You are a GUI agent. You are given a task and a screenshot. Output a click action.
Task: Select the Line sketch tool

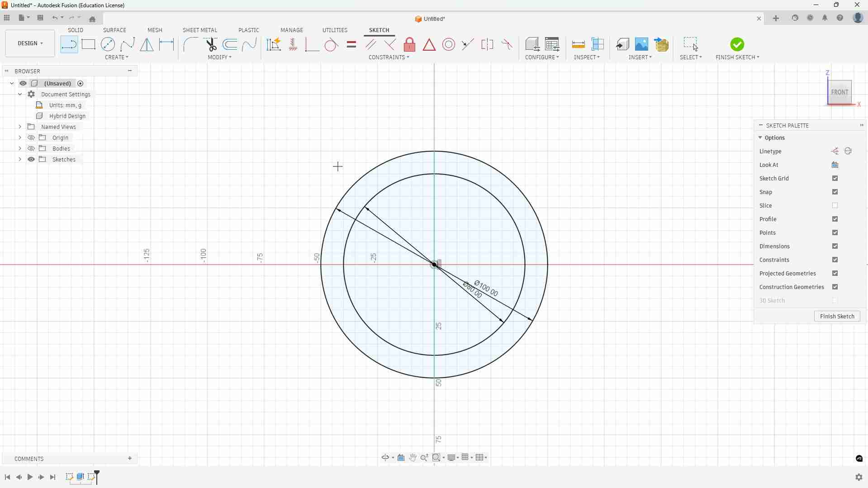coord(69,44)
